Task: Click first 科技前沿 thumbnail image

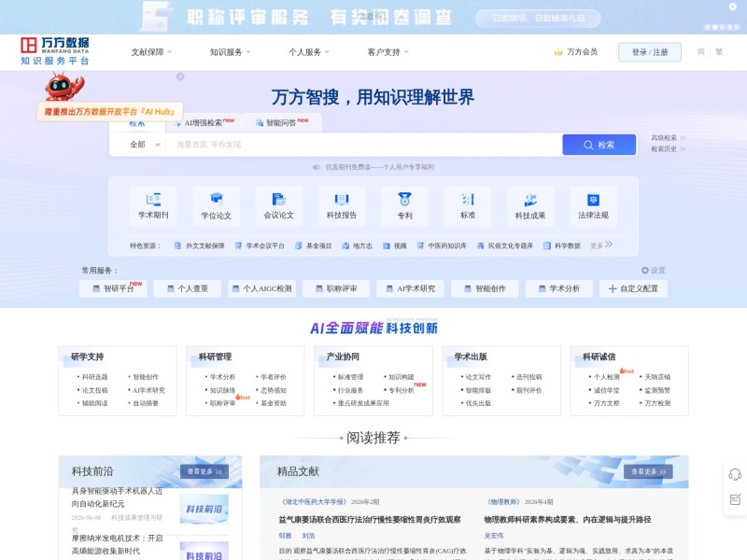Action: point(204,509)
